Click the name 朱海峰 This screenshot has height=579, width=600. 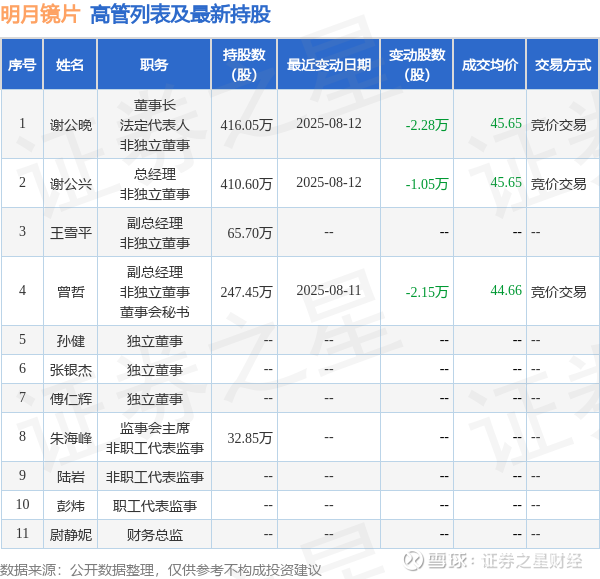[71, 438]
